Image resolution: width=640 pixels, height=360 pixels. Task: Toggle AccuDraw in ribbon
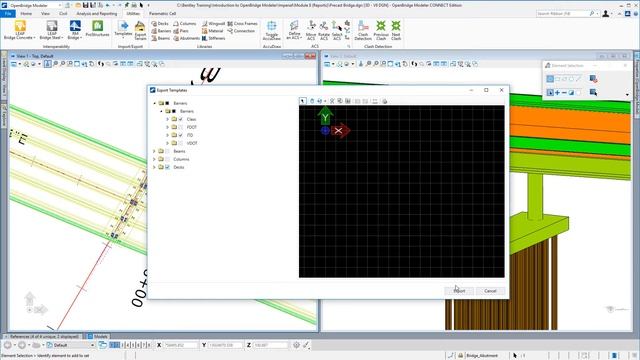point(271,30)
